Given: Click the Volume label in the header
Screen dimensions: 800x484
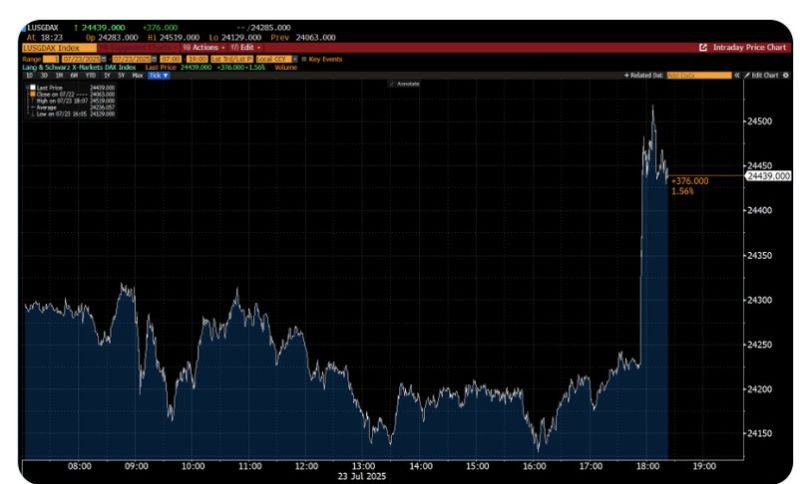Looking at the screenshot, I should click(x=286, y=67).
